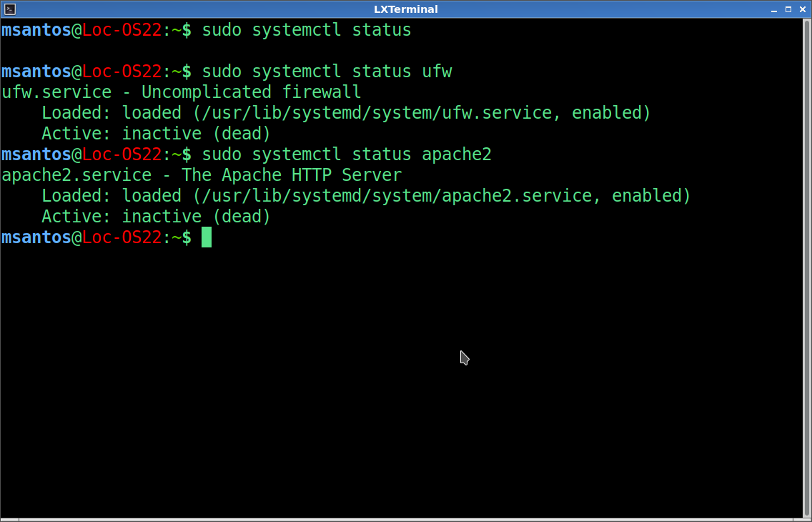Minimize the LXTerminal window

[775, 9]
